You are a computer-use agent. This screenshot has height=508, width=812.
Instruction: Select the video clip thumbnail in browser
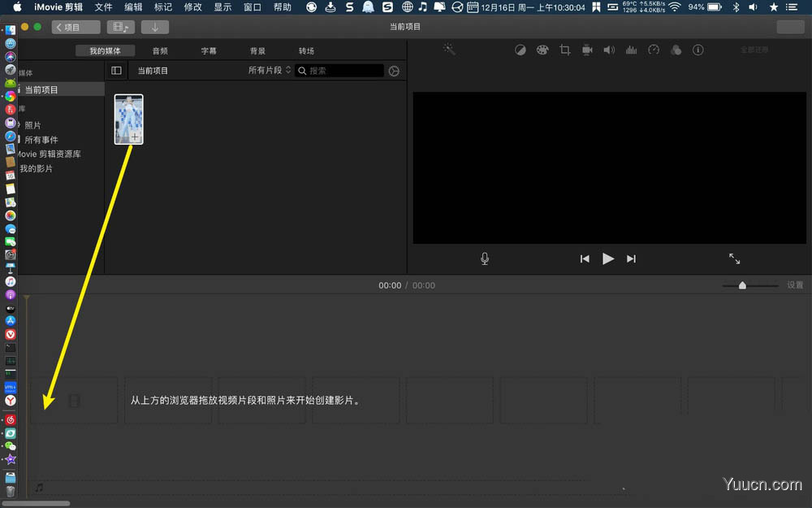128,119
